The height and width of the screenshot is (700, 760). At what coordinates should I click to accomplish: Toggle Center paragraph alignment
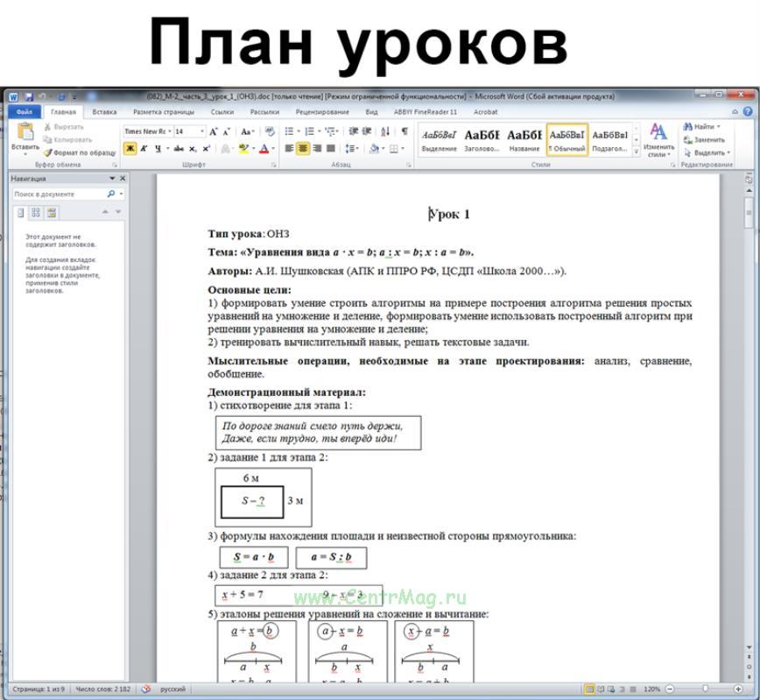pyautogui.click(x=303, y=148)
